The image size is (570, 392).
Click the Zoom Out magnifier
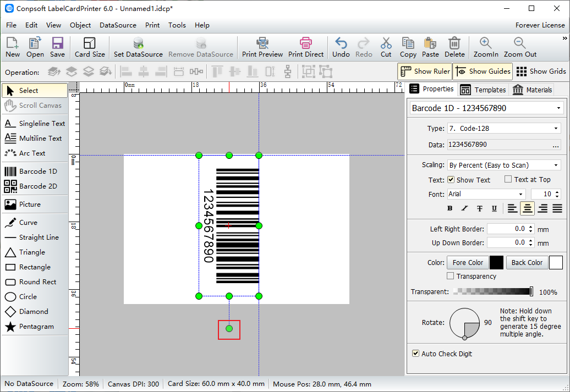coord(520,47)
